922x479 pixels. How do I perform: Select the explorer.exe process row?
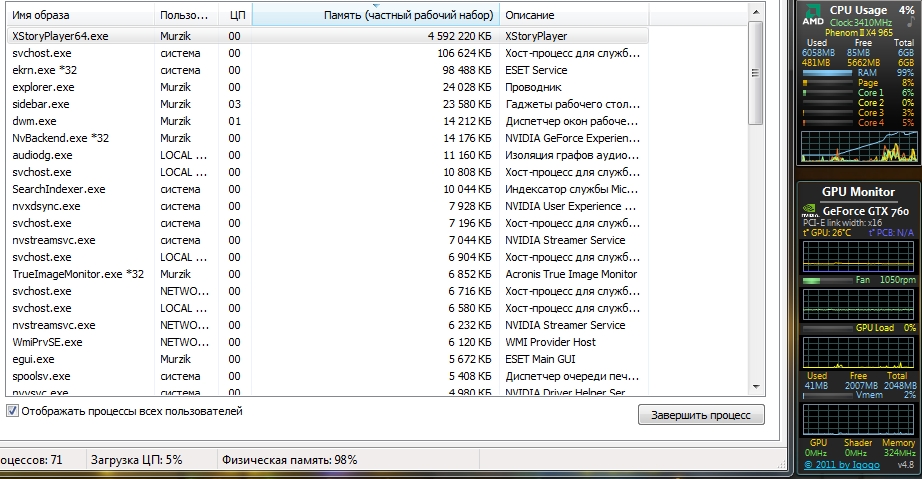328,87
